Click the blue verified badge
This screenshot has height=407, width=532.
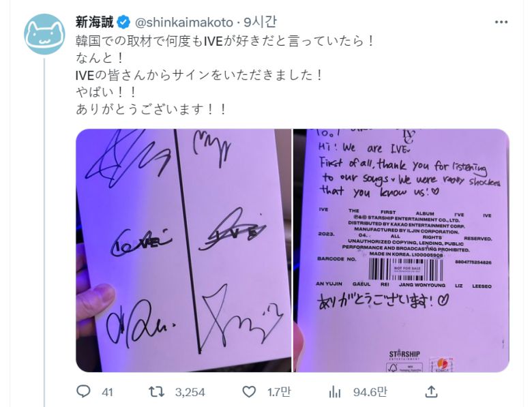[x=123, y=22]
